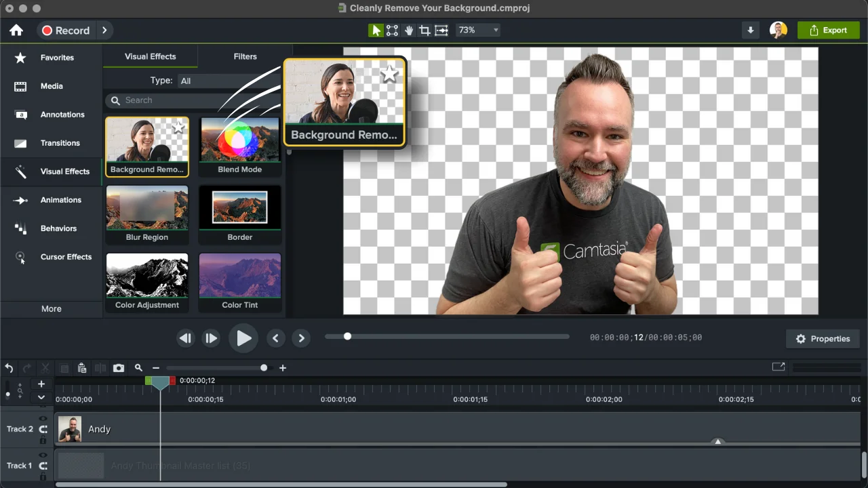
Task: Click the download arrow icon
Action: [751, 30]
